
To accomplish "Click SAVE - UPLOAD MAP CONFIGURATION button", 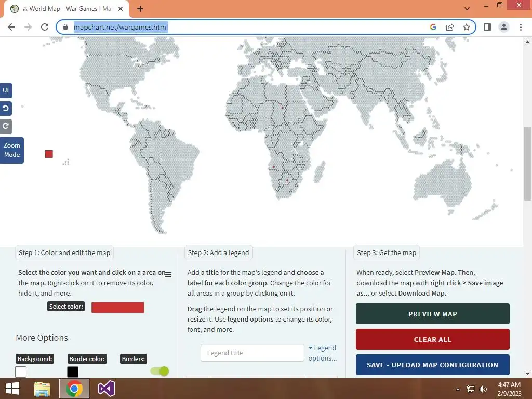I will tap(433, 365).
